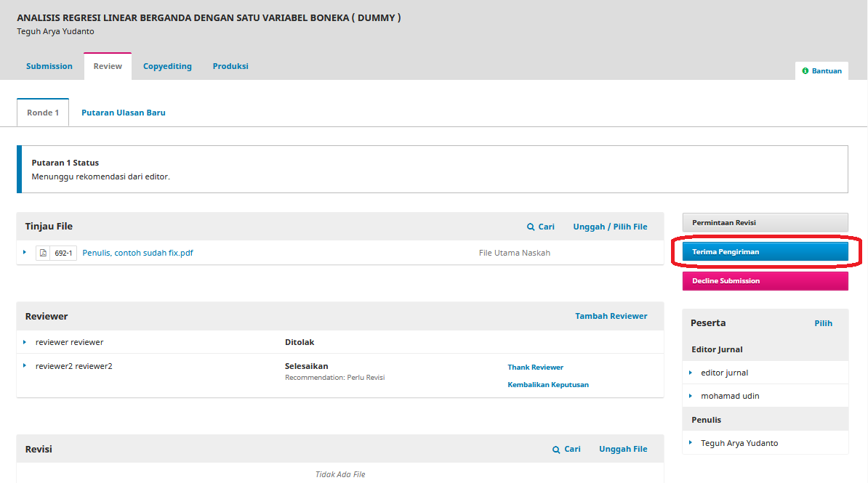Go to the Produksi tab

click(x=230, y=66)
